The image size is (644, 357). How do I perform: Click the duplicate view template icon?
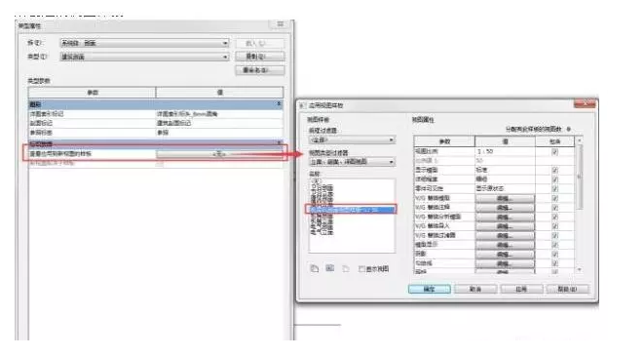(314, 268)
